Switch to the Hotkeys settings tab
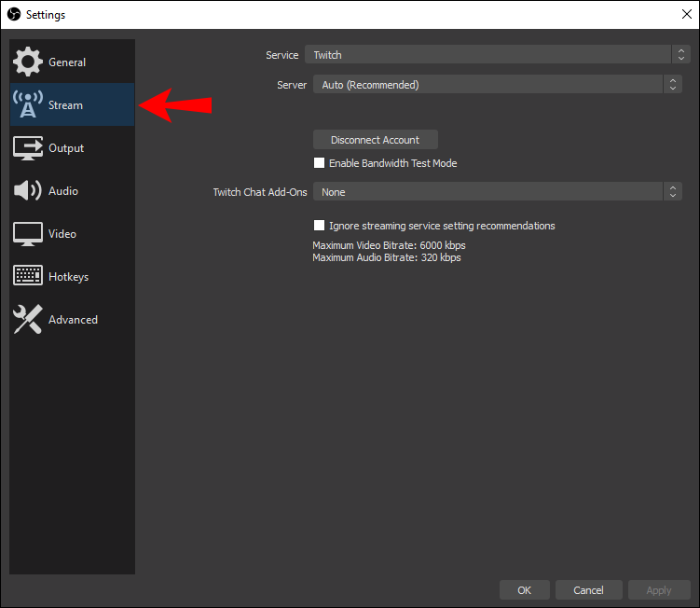 click(x=67, y=277)
